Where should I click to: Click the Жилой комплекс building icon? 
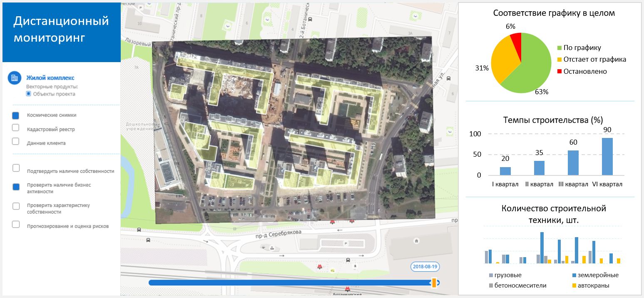14,78
